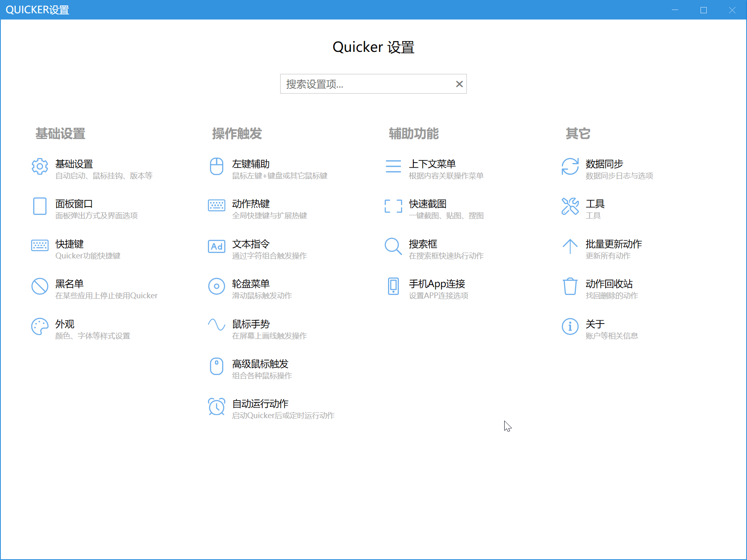747x560 pixels.
Task: Click the description 自动启动、鼠标挂钩、版本等
Action: [104, 176]
